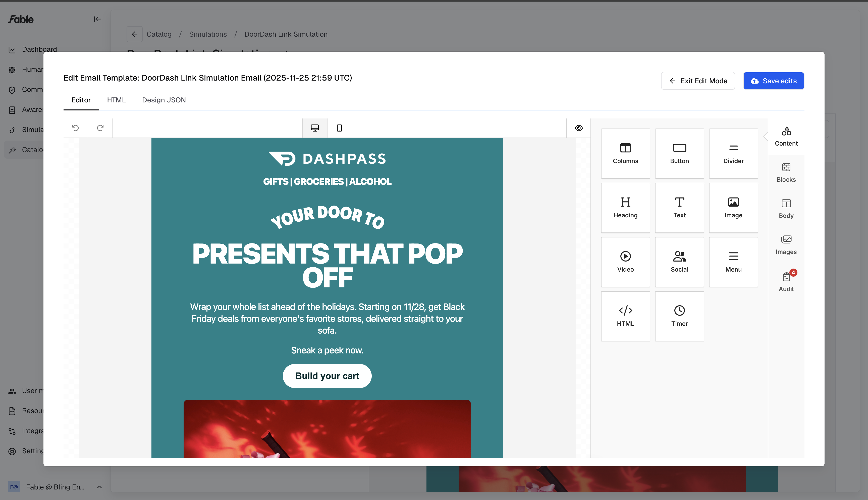Add a Divider content block
Viewport: 868px width, 500px height.
[x=733, y=154]
